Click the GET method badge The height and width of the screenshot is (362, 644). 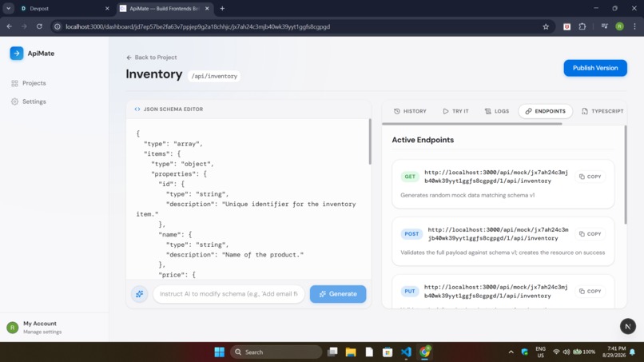tap(410, 177)
